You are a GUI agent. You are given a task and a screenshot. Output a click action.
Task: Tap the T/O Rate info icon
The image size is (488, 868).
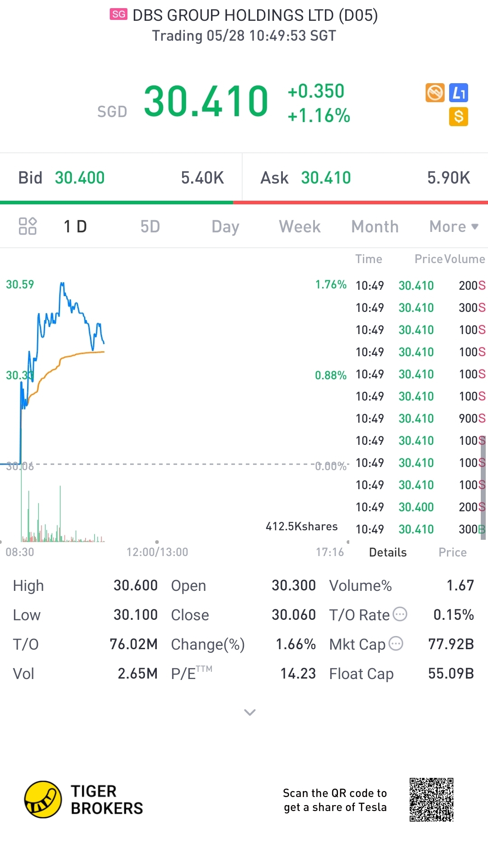pyautogui.click(x=400, y=614)
